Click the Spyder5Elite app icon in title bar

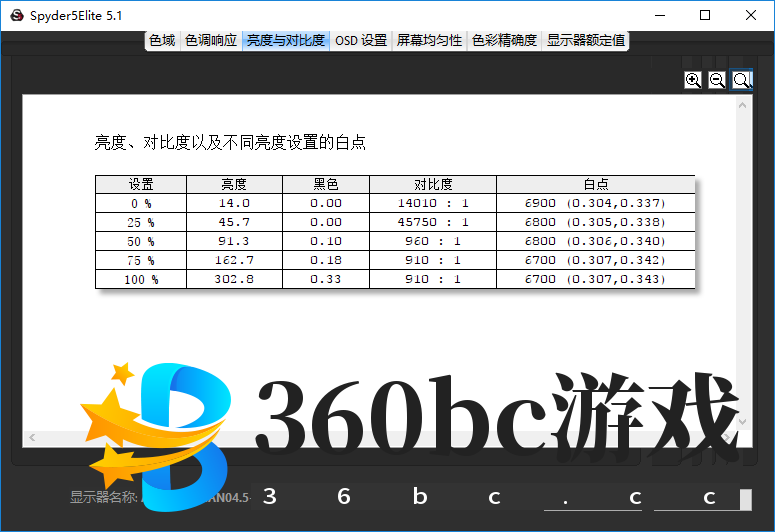click(16, 15)
